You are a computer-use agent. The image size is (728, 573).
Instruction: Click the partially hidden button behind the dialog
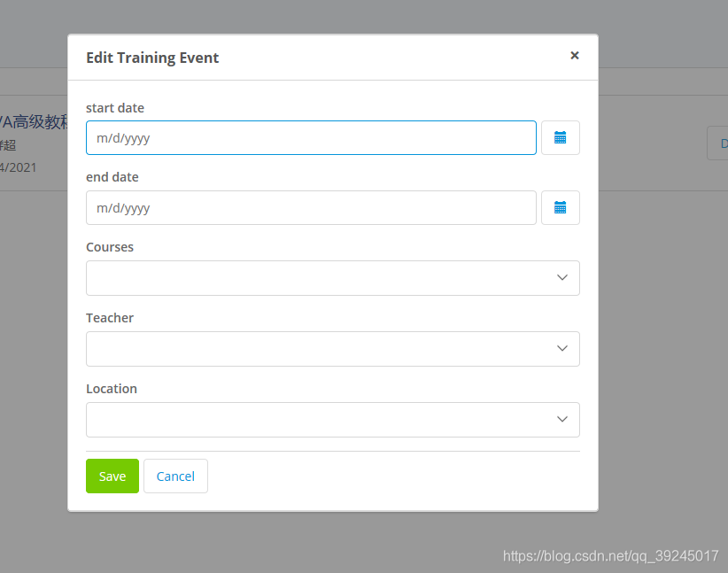click(x=718, y=143)
